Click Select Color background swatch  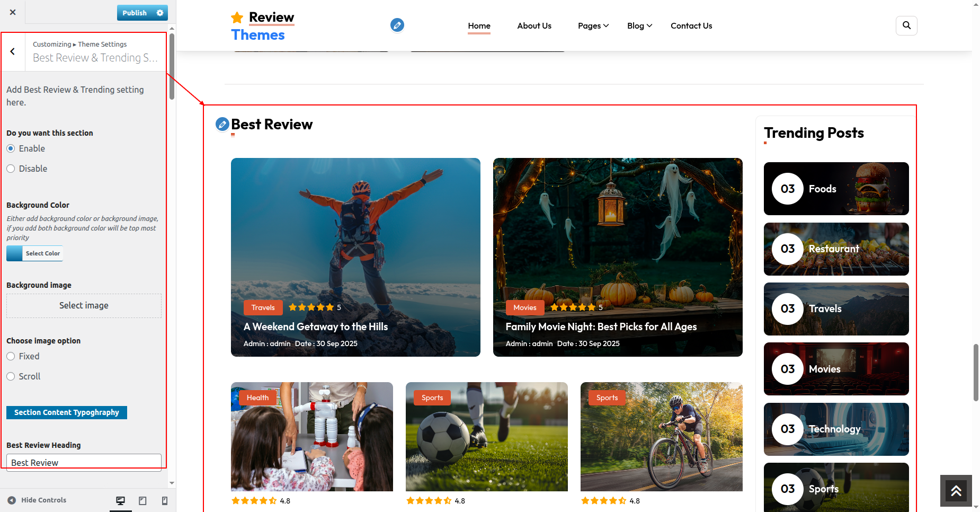[x=35, y=253]
